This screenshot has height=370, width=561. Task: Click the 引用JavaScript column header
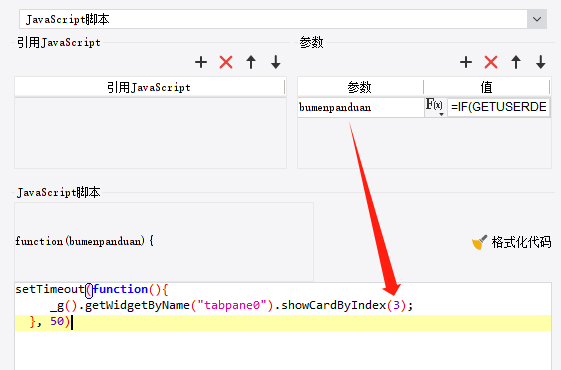[x=149, y=87]
